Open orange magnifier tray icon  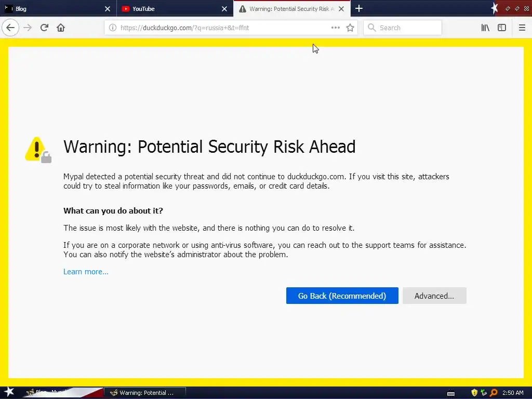coord(494,393)
